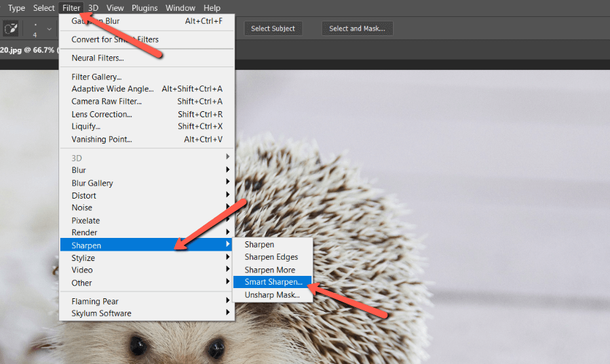Open Filter Gallery
This screenshot has width=610, height=364.
point(96,77)
